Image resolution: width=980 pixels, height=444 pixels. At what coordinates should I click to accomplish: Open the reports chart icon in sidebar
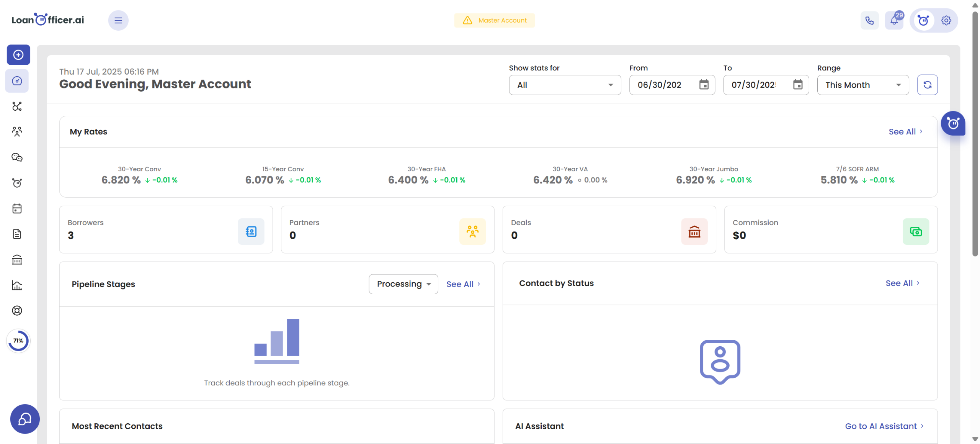(17, 285)
